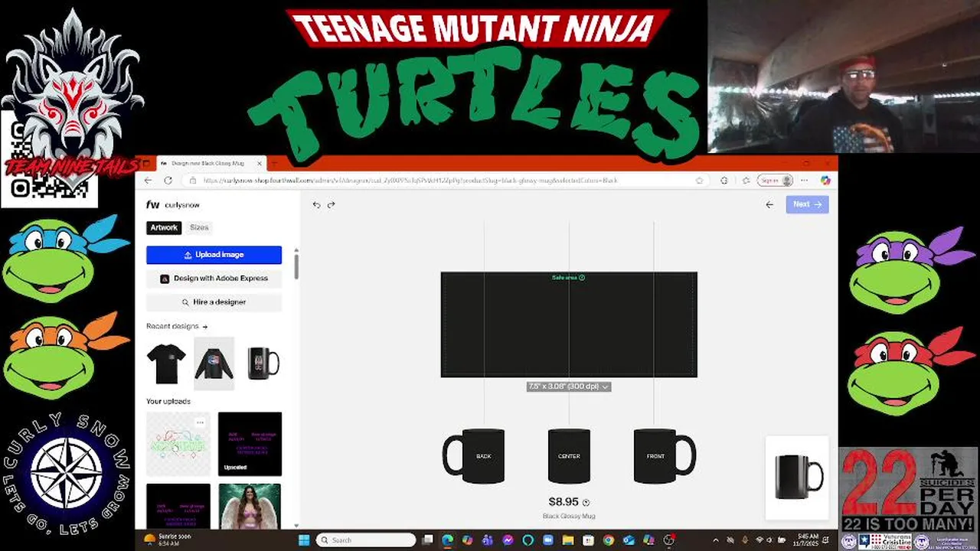Image resolution: width=980 pixels, height=551 pixels.
Task: Click the back arrow beside the Next button
Action: coord(769,204)
